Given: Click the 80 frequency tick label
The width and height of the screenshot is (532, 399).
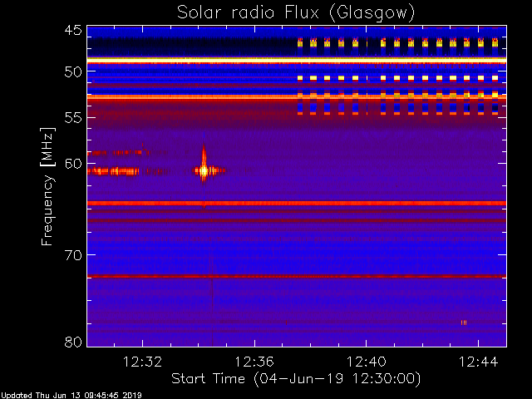Looking at the screenshot, I should (x=73, y=342).
